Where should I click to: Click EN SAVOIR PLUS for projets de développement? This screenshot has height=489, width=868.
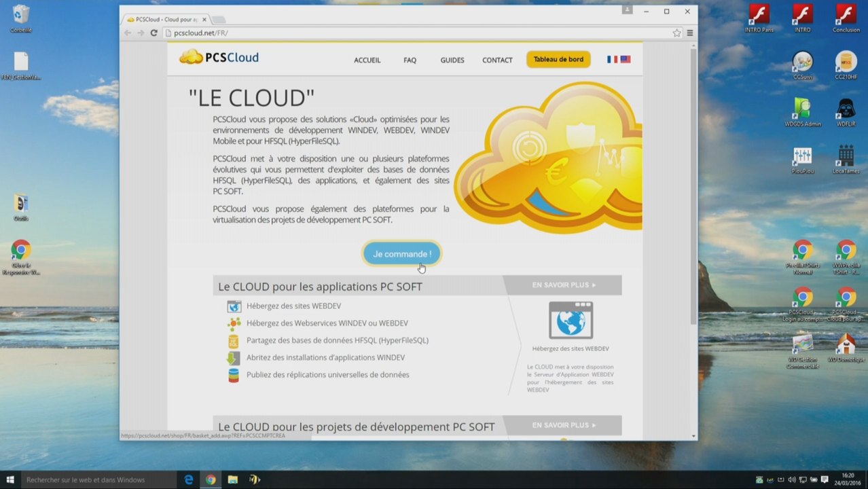coord(564,425)
